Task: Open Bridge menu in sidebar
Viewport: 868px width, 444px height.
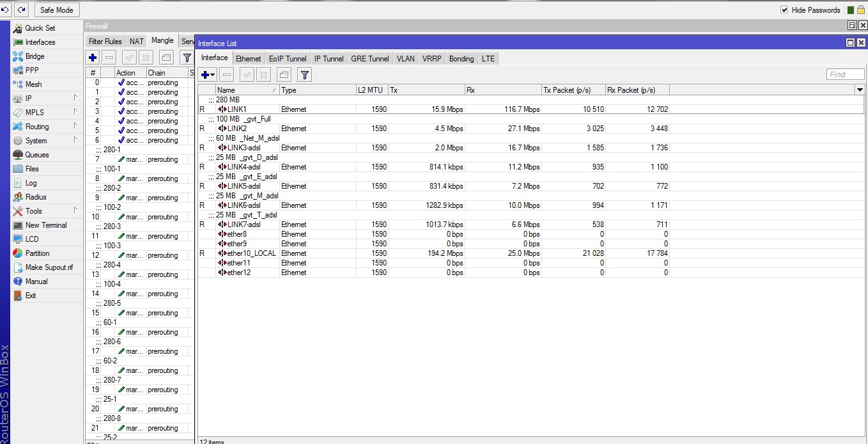Action: coord(35,56)
